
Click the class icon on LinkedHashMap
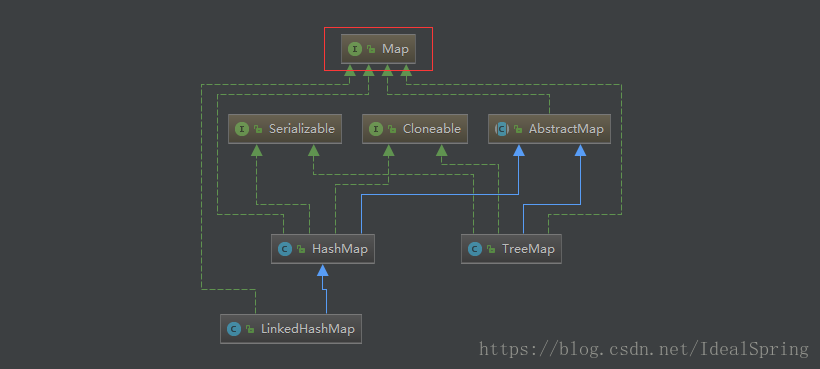[234, 329]
